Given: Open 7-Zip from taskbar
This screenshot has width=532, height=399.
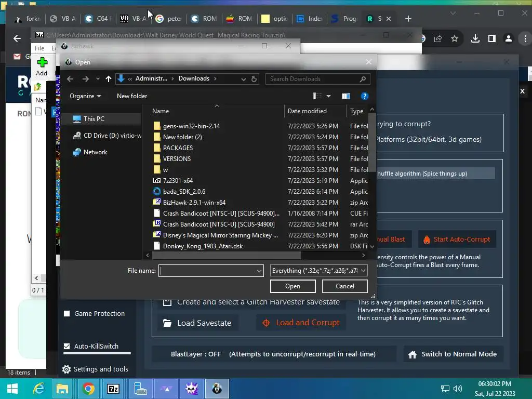Looking at the screenshot, I should point(113,389).
